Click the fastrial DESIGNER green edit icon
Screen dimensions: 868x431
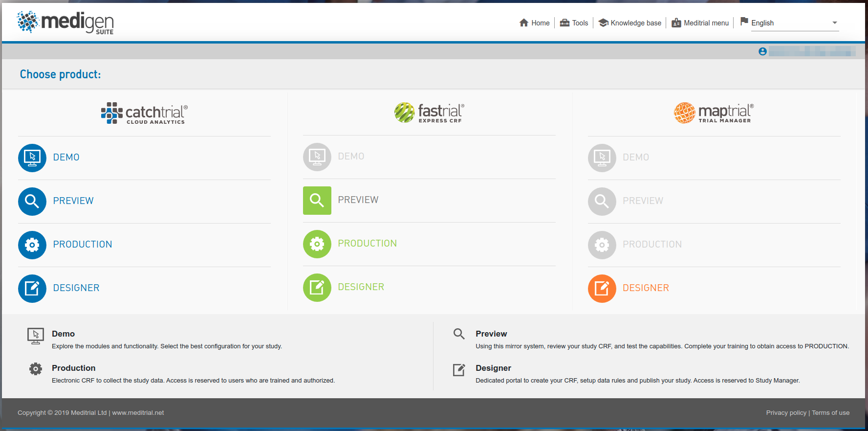point(317,288)
